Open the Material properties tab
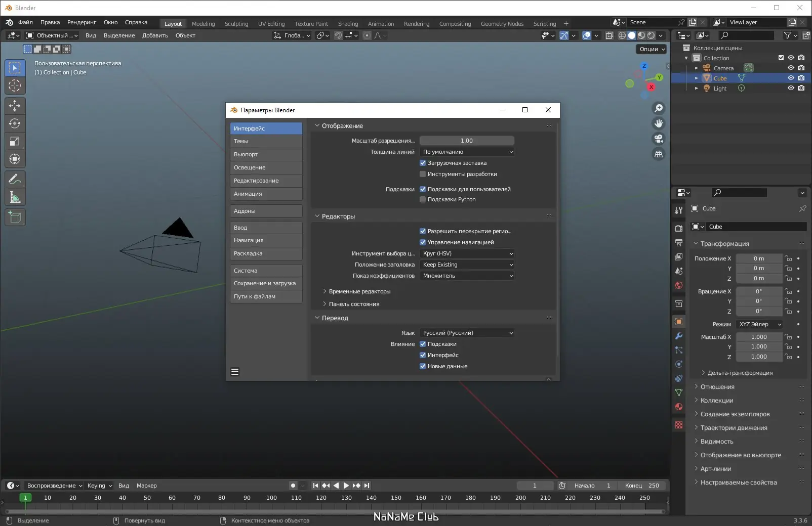 tap(679, 407)
